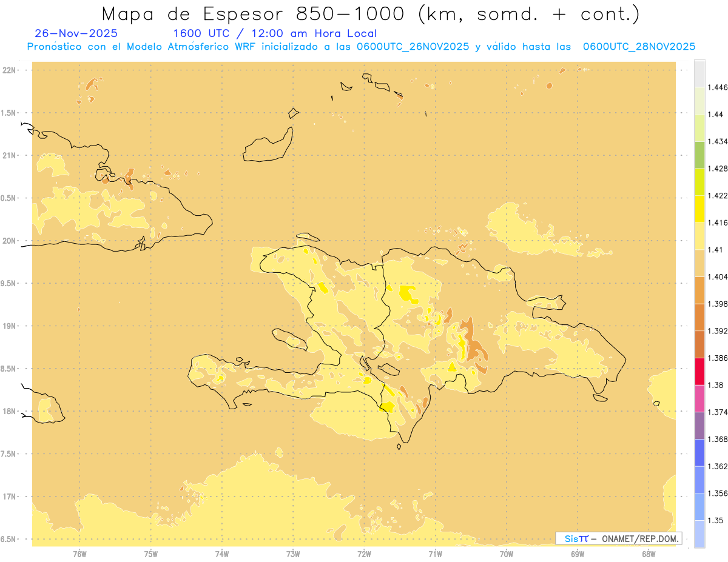Click the '70W' longitude label
The width and height of the screenshot is (728, 562).
[x=507, y=554]
